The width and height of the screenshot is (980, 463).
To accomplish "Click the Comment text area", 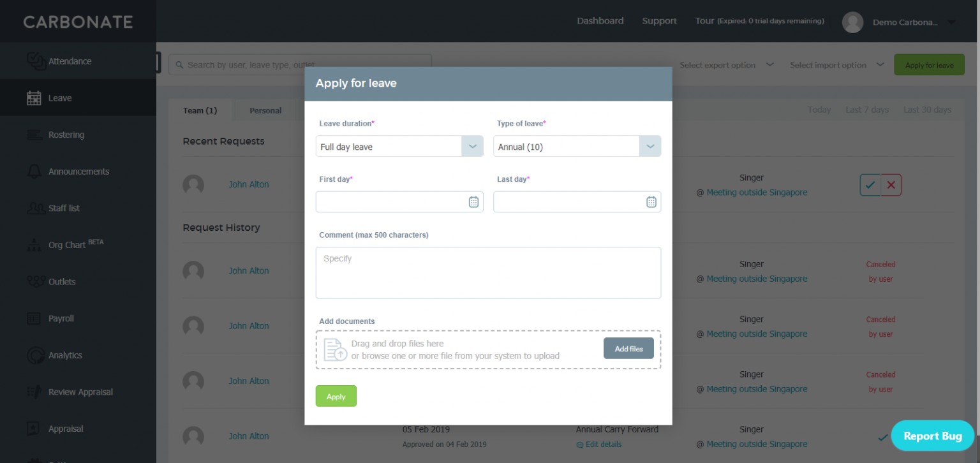I will click(x=488, y=273).
